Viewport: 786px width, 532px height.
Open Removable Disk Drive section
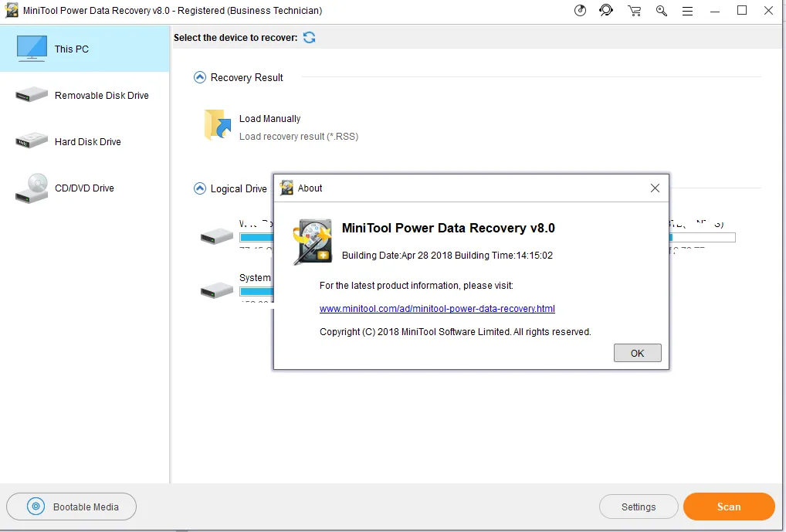pos(85,95)
